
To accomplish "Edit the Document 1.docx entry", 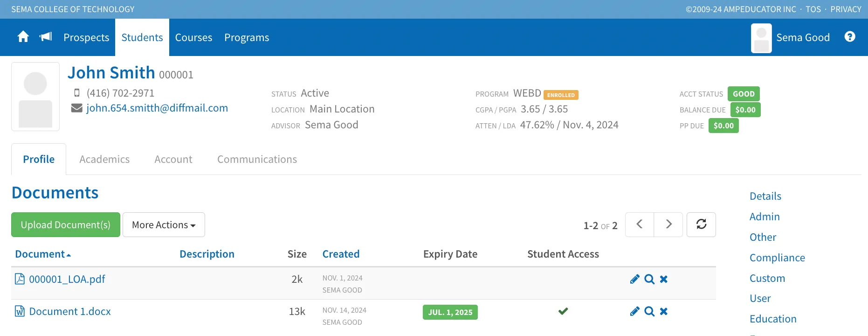I will (x=634, y=311).
